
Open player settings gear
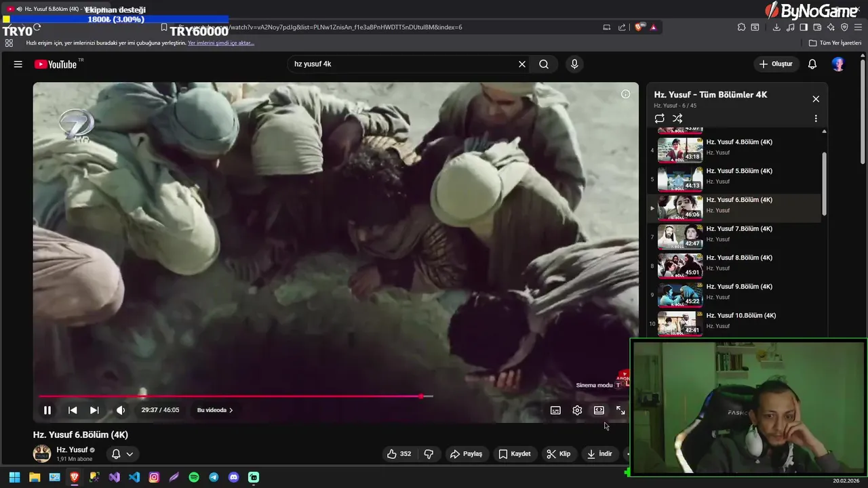pos(577,410)
